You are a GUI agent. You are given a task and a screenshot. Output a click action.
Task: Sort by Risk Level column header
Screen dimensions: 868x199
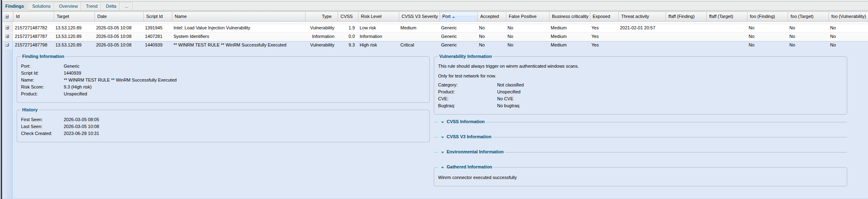tap(371, 16)
